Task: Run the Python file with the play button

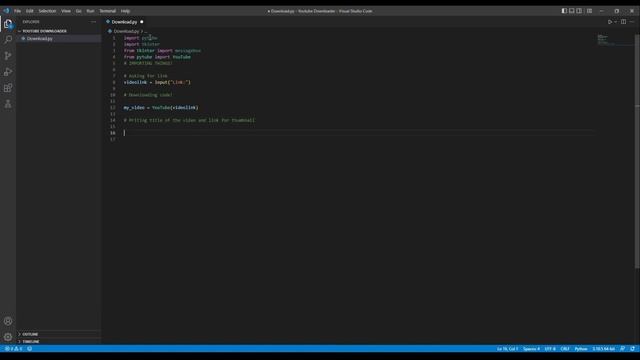Action: (x=610, y=22)
